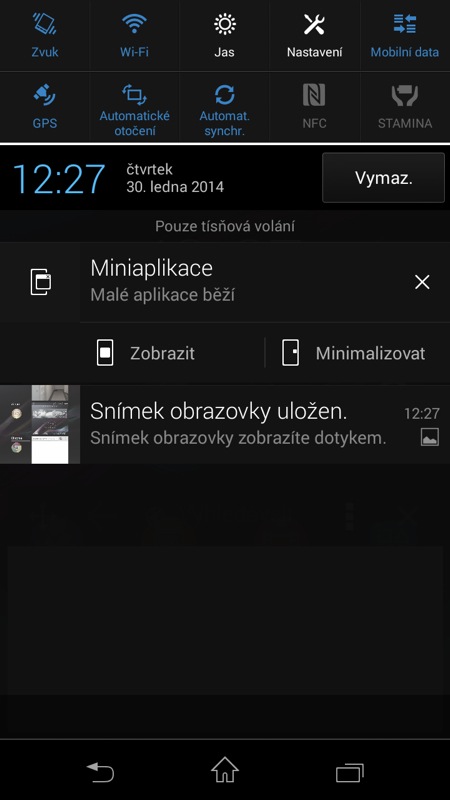The height and width of the screenshot is (800, 450).
Task: Tap Minimalizovat to minimize small apps
Action: coord(354,353)
